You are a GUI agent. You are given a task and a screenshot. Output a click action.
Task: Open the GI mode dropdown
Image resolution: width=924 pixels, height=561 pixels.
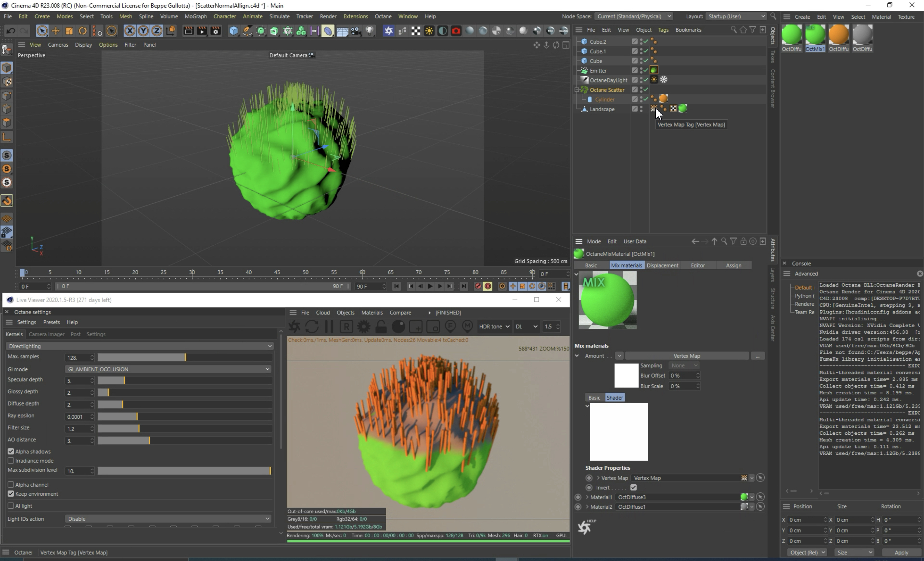point(168,369)
